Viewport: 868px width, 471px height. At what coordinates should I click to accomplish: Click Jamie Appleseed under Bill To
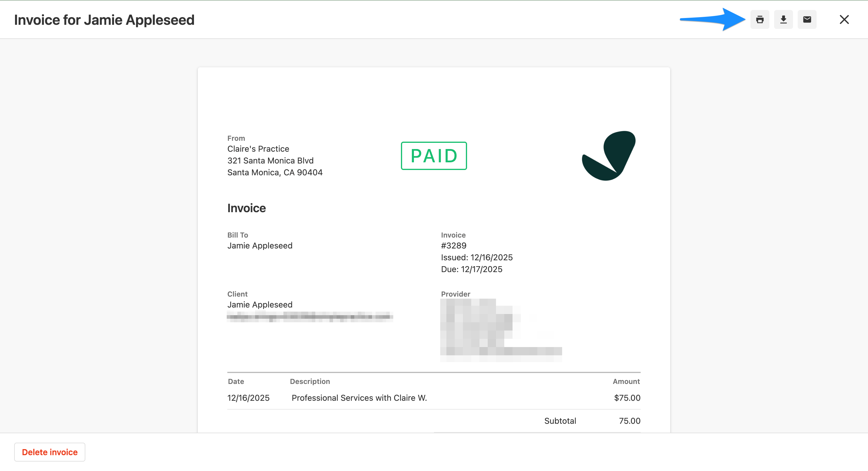click(260, 246)
